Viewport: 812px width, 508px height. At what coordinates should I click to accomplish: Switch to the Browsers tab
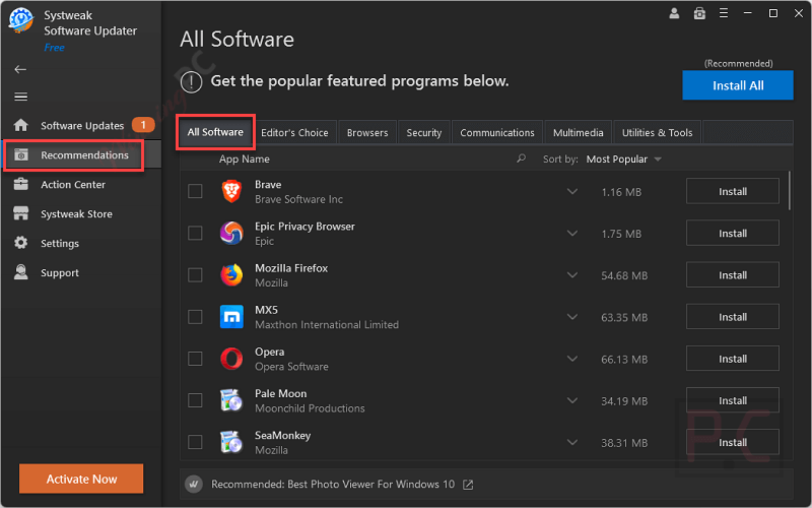pos(367,133)
